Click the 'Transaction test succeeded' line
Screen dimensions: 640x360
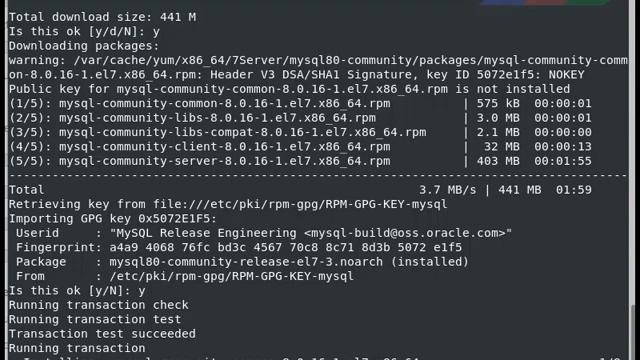(102, 334)
